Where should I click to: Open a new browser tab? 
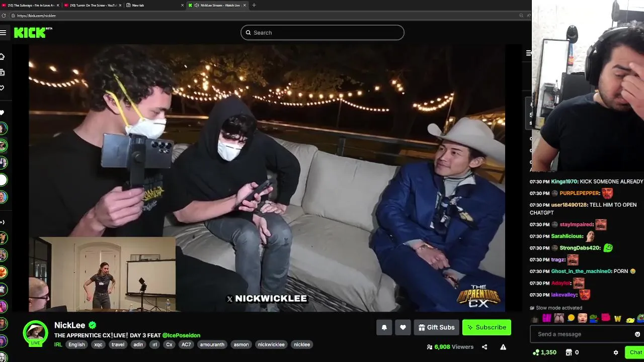point(254,5)
